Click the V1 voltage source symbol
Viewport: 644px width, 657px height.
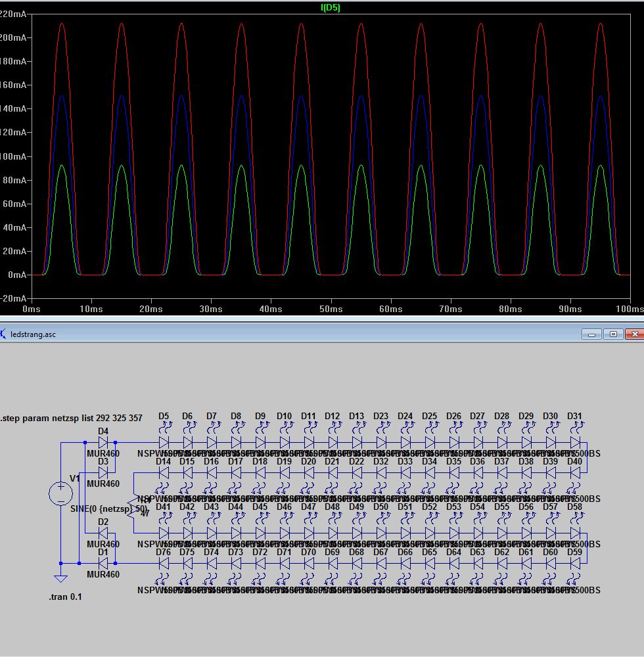tap(61, 494)
